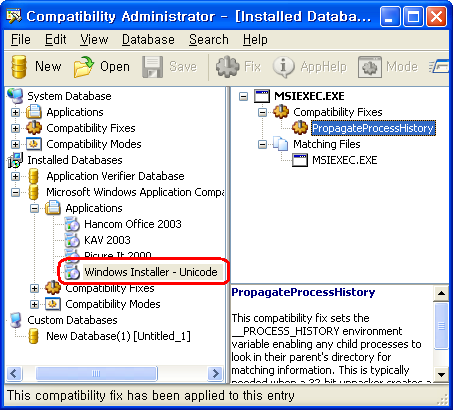
Task: Select New Database(1) [Untitled_1] custom database
Action: (118, 336)
